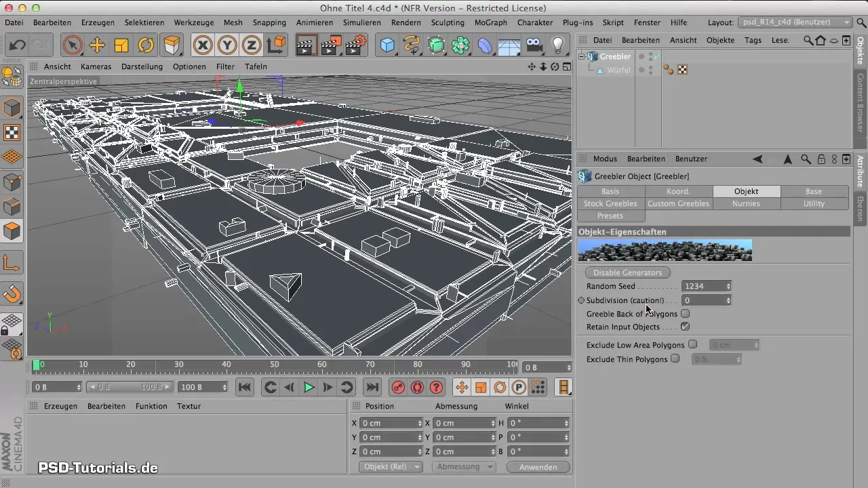Screen dimensions: 868x488
Task: Open the Bearbeiten menu in the menu bar
Action: pos(52,22)
